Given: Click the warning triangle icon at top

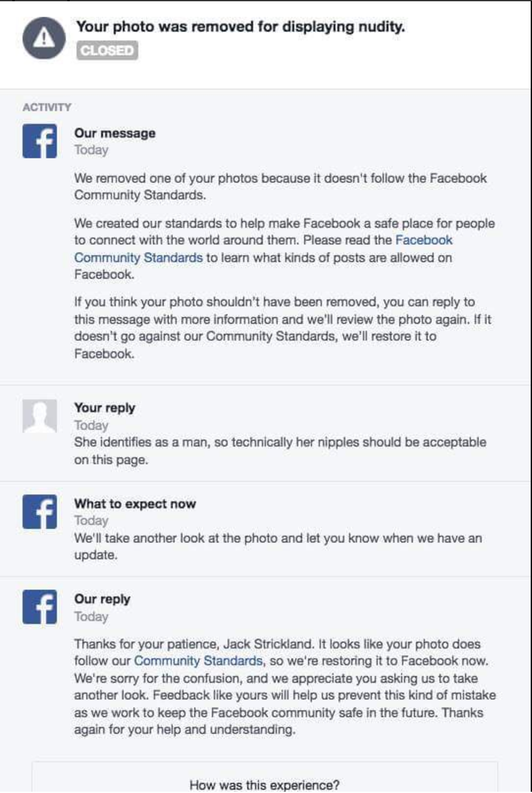Looking at the screenshot, I should click(x=42, y=39).
